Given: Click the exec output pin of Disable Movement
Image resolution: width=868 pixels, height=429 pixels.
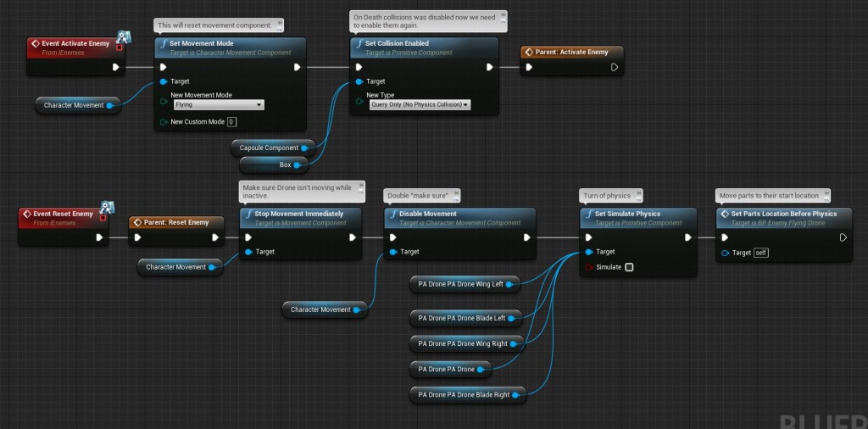Looking at the screenshot, I should coord(527,237).
